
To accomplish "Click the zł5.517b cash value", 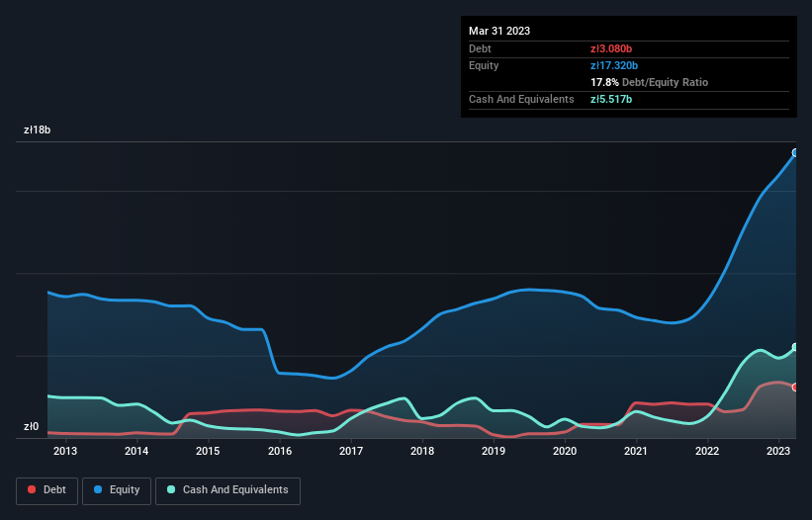I will pyautogui.click(x=611, y=99).
